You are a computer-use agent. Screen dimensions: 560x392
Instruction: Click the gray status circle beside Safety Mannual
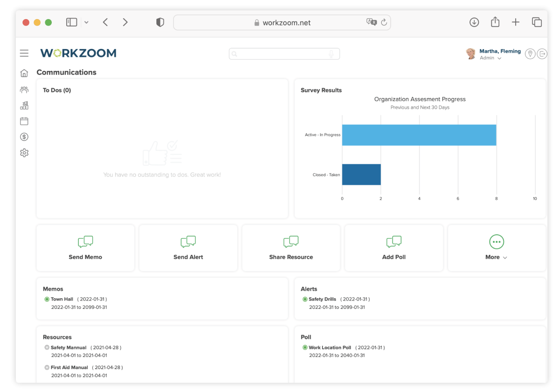[47, 347]
